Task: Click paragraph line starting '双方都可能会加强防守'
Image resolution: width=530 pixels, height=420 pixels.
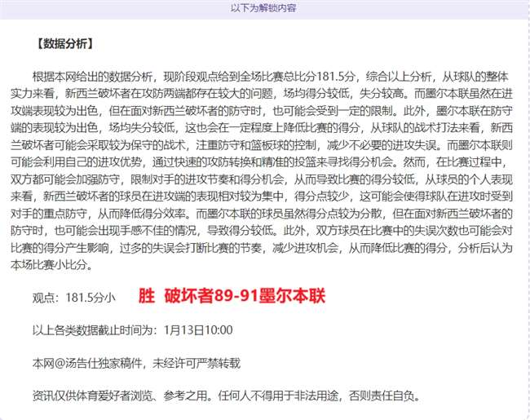Action: [x=262, y=179]
